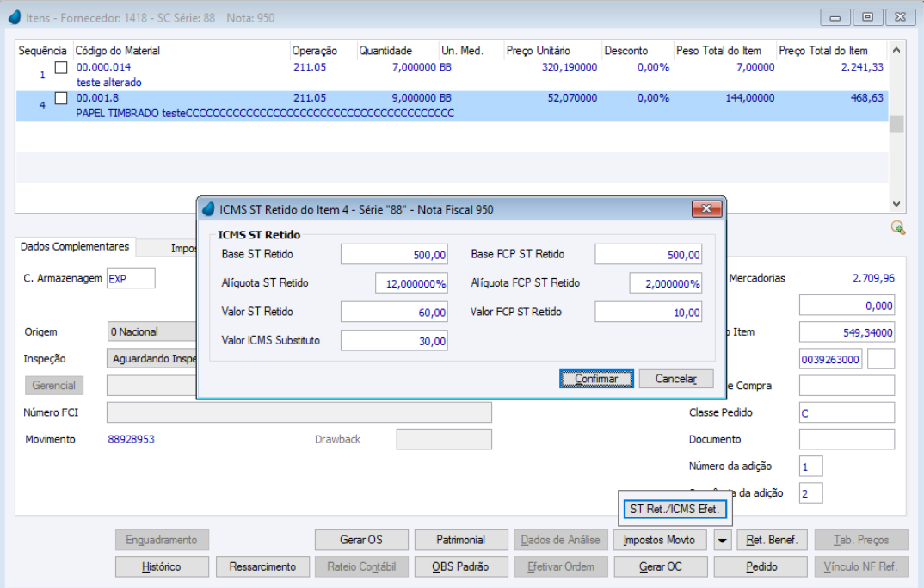Click the Pedido button
Viewport: 924px width, 588px height.
tap(761, 566)
